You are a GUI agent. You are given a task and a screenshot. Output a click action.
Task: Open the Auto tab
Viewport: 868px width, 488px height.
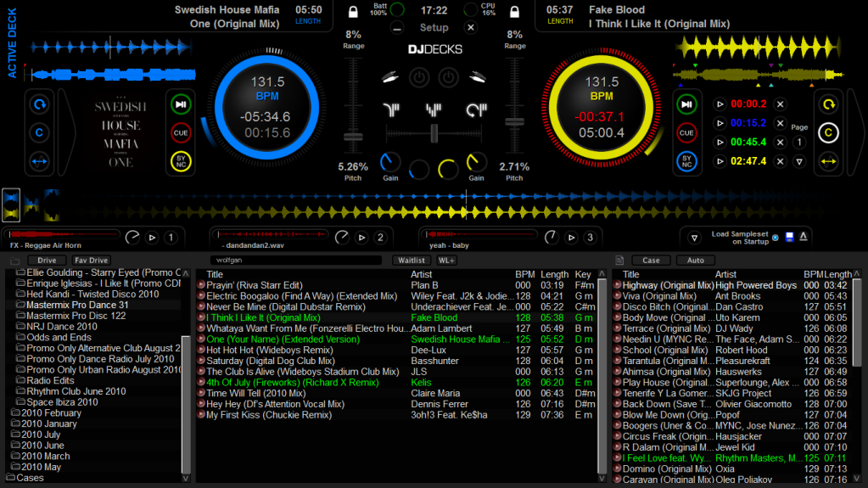[696, 261]
